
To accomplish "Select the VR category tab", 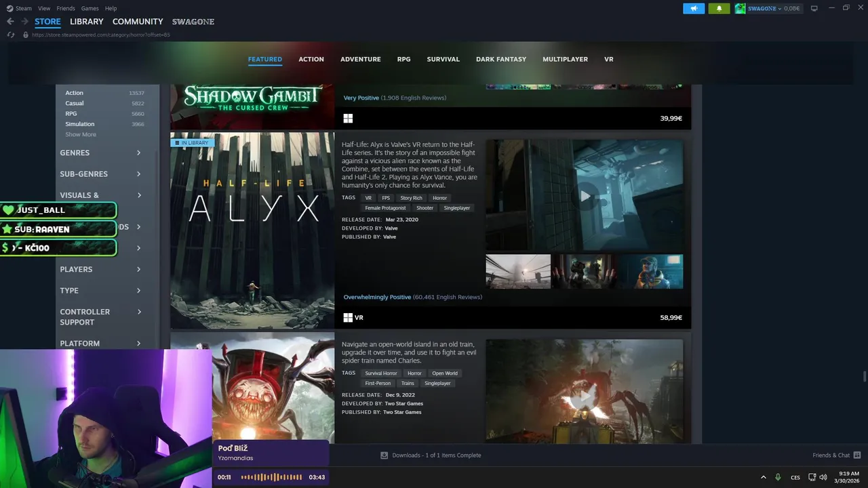I will click(x=609, y=60).
